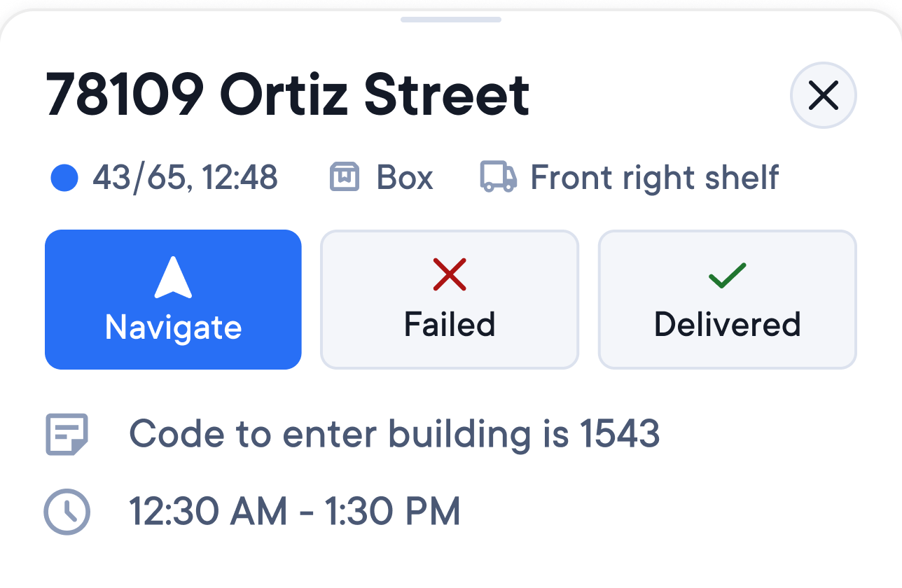Tap the building code note text
The image size is (902, 588).
click(x=394, y=434)
